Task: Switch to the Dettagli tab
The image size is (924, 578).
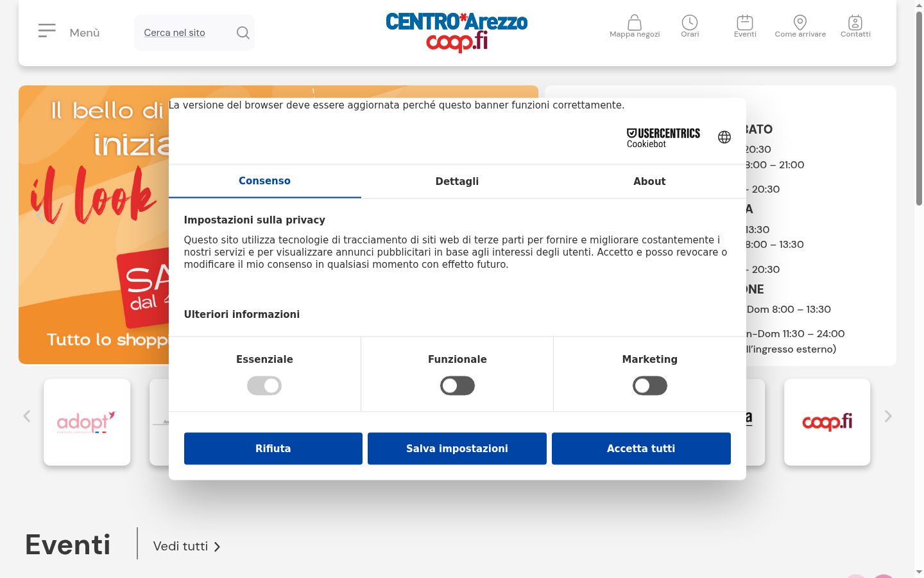Action: coord(457,181)
